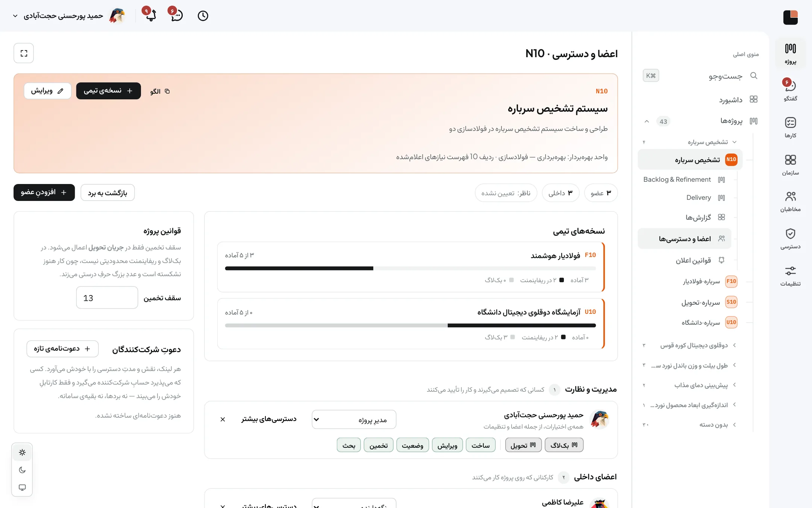Toggle the بحث permission chip

click(349, 445)
